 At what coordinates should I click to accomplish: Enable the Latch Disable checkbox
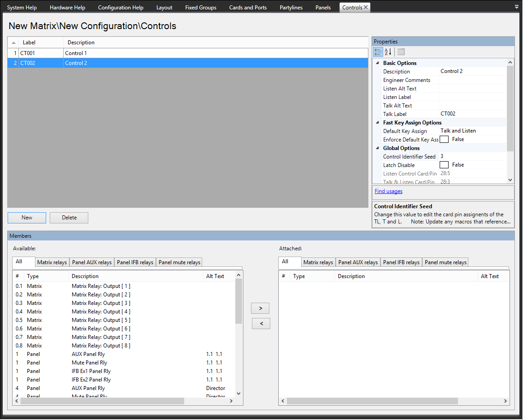coord(444,165)
